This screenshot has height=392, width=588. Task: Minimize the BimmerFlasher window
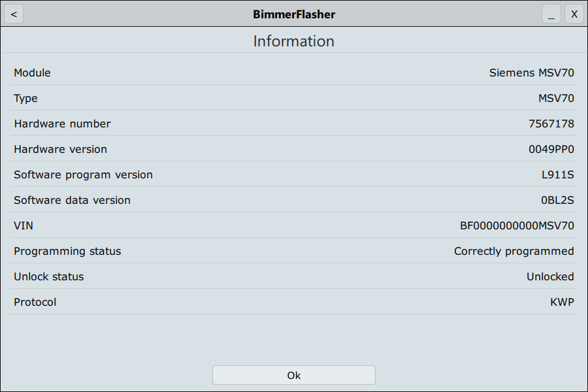pos(551,14)
